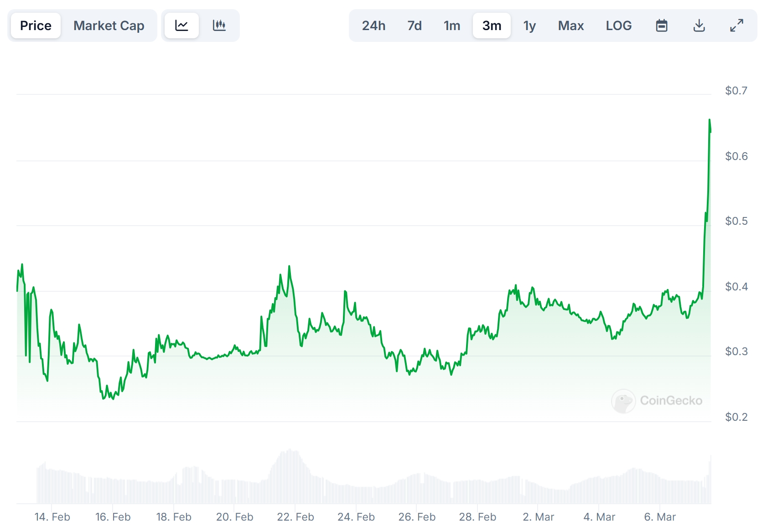Select the 1m time range
This screenshot has height=532, width=762.
pyautogui.click(x=452, y=26)
